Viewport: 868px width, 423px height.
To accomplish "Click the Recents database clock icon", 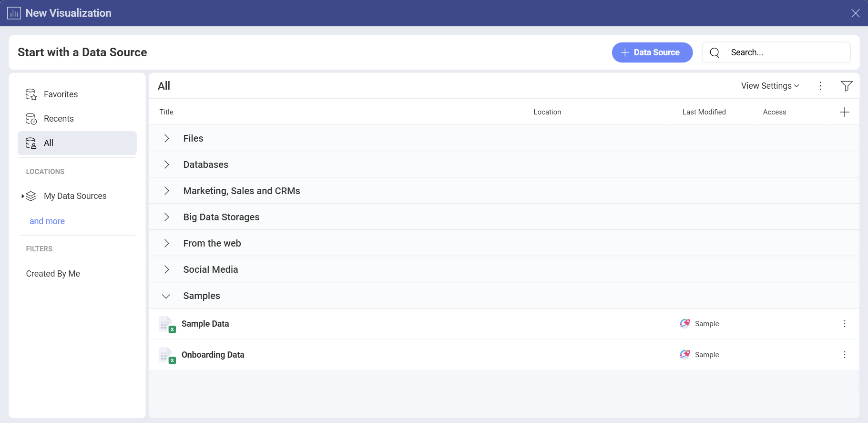I will click(31, 119).
